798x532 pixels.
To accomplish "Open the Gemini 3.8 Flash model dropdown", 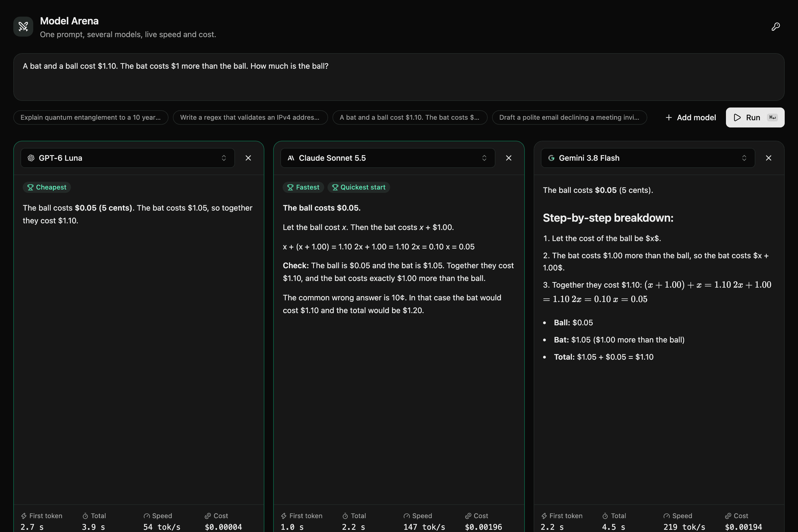I will click(648, 158).
